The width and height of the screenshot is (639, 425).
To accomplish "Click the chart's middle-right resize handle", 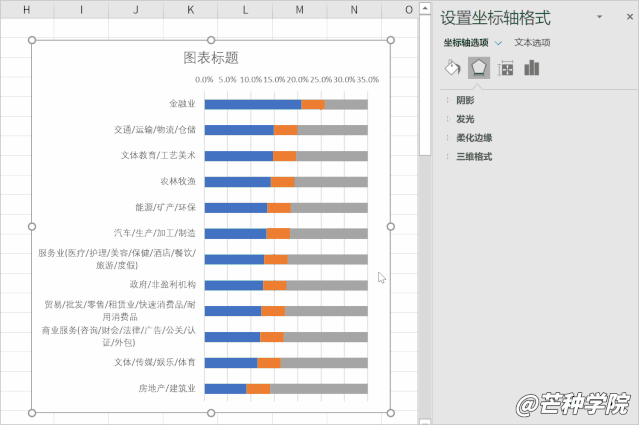I will [390, 227].
